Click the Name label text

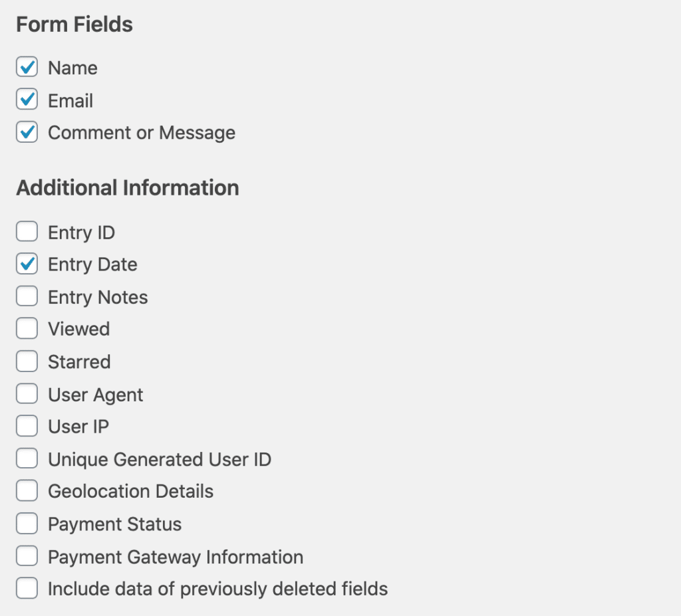pos(72,67)
